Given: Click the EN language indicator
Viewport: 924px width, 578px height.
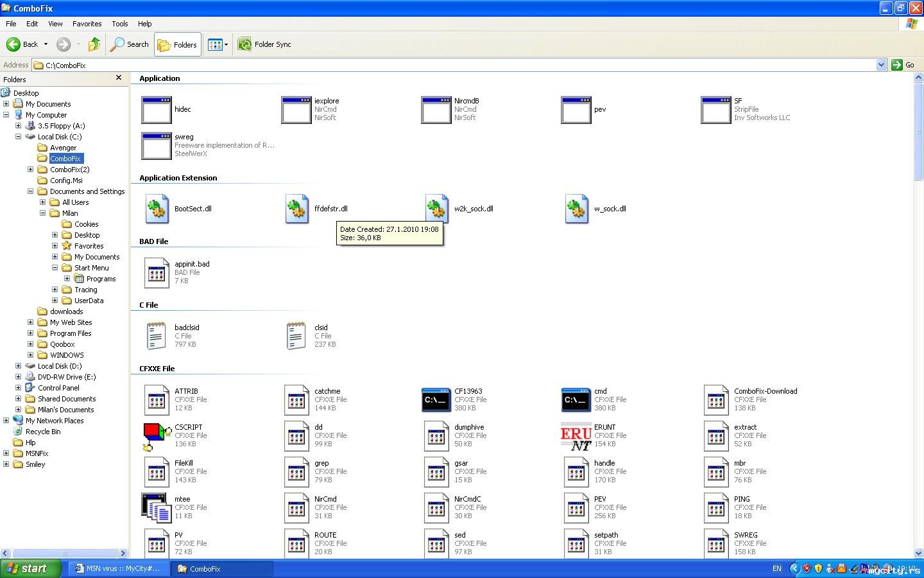Looking at the screenshot, I should pos(776,568).
